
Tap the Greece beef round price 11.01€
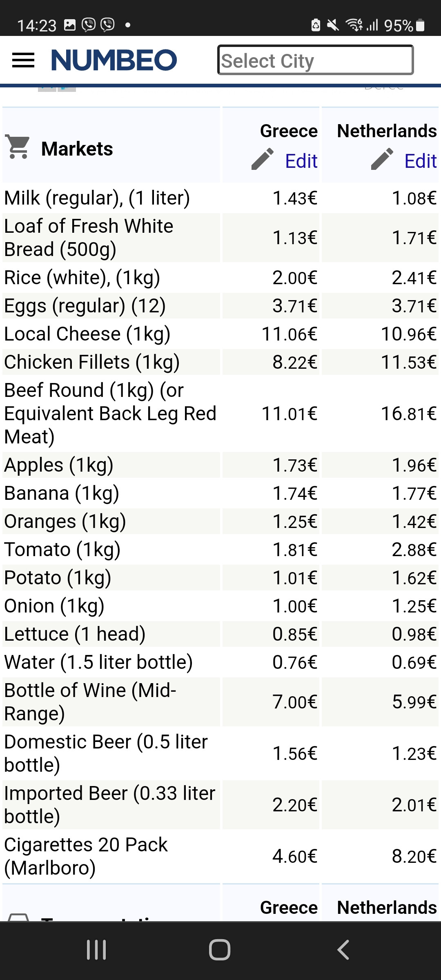click(x=290, y=414)
